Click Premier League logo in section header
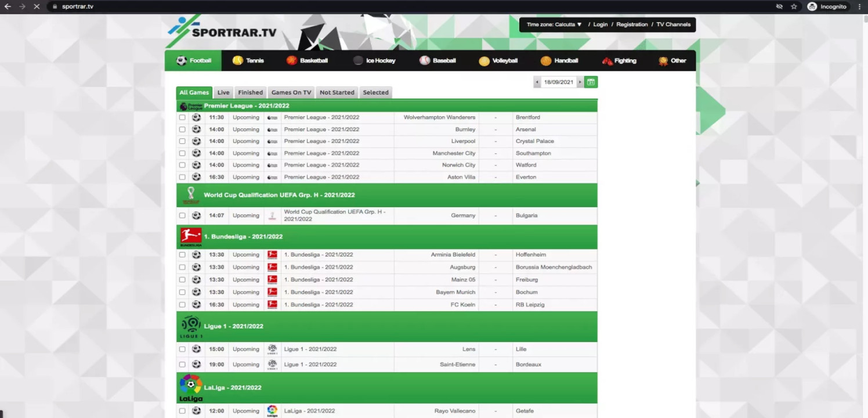 tap(191, 106)
